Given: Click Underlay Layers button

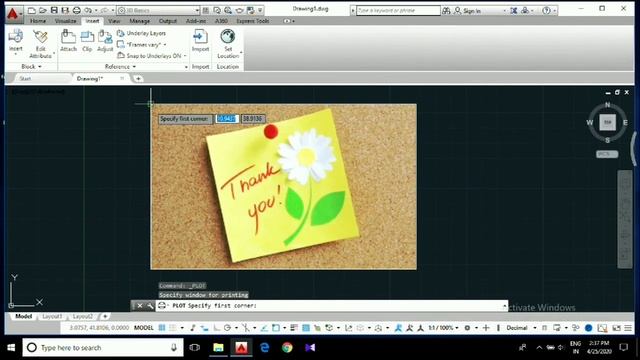Looking at the screenshot, I should tap(141, 33).
